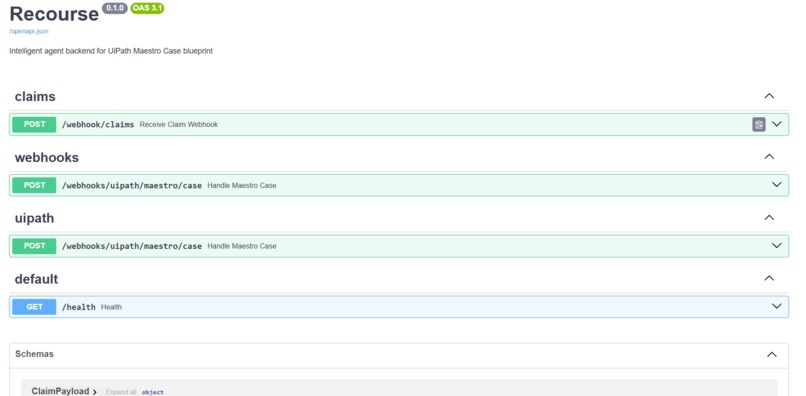Click the 0.1.0 version badge
Screen dimensions: 806x396
115,8
